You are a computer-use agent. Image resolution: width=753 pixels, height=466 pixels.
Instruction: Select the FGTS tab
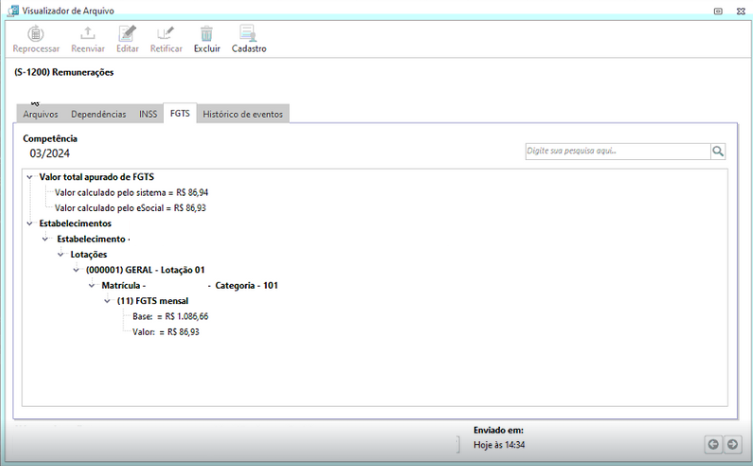click(x=180, y=113)
